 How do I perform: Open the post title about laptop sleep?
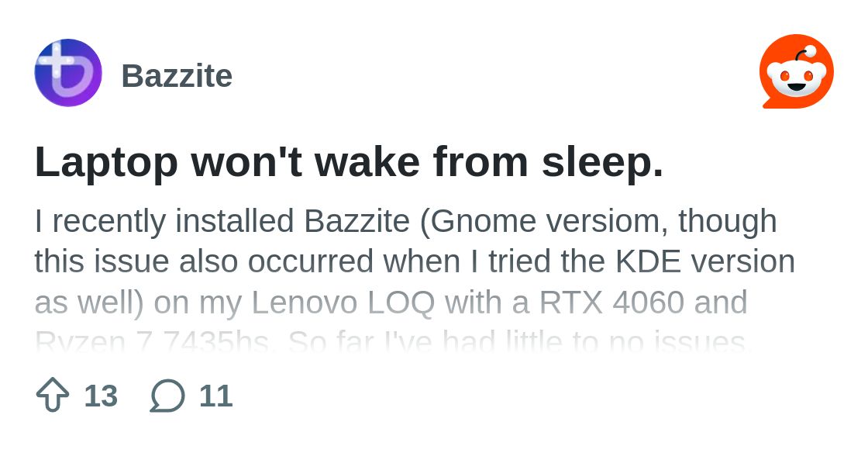(349, 162)
